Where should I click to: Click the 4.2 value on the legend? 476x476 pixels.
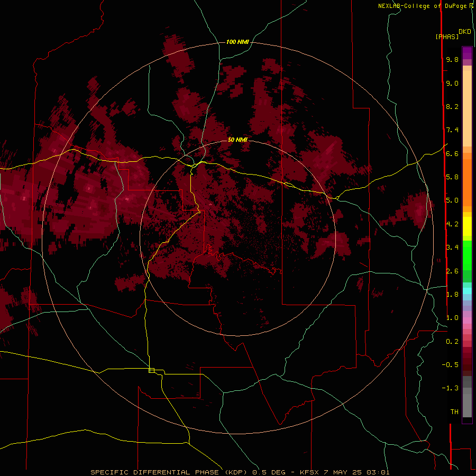(452, 224)
